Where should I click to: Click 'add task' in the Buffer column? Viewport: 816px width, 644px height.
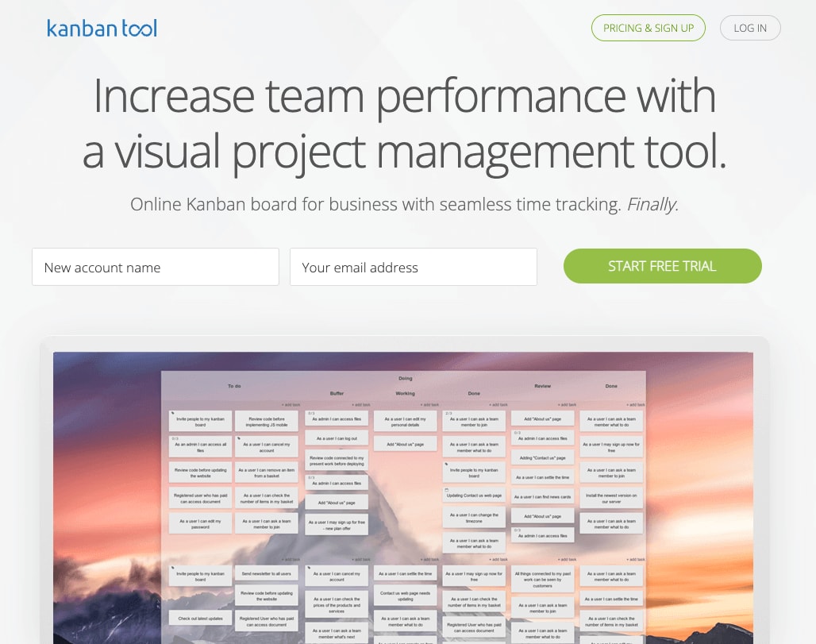360,403
